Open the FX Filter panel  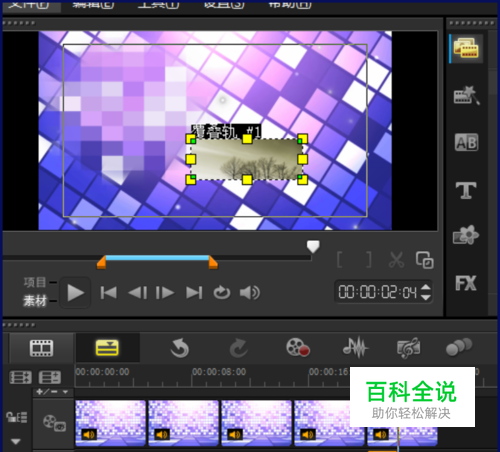466,283
